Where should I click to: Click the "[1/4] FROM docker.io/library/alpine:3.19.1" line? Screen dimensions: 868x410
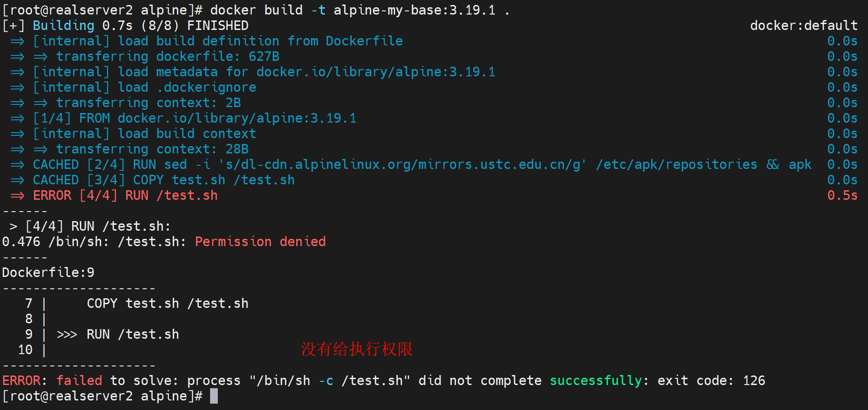click(x=195, y=118)
